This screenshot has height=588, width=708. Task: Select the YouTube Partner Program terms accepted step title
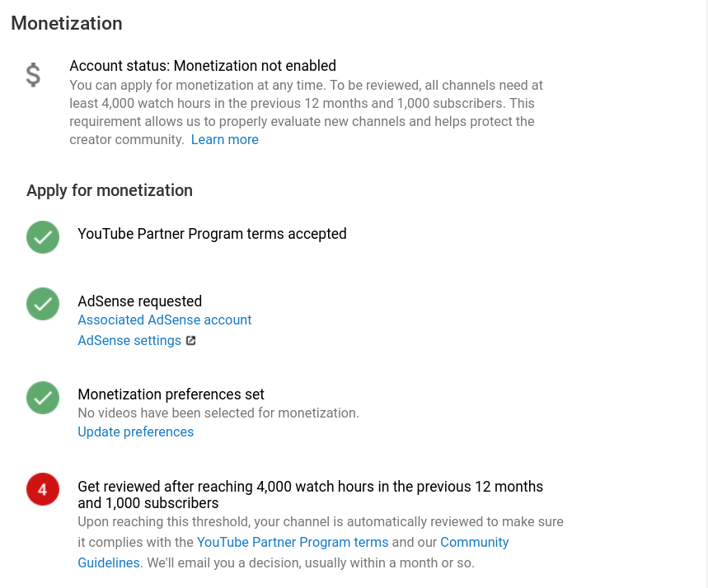coord(212,234)
